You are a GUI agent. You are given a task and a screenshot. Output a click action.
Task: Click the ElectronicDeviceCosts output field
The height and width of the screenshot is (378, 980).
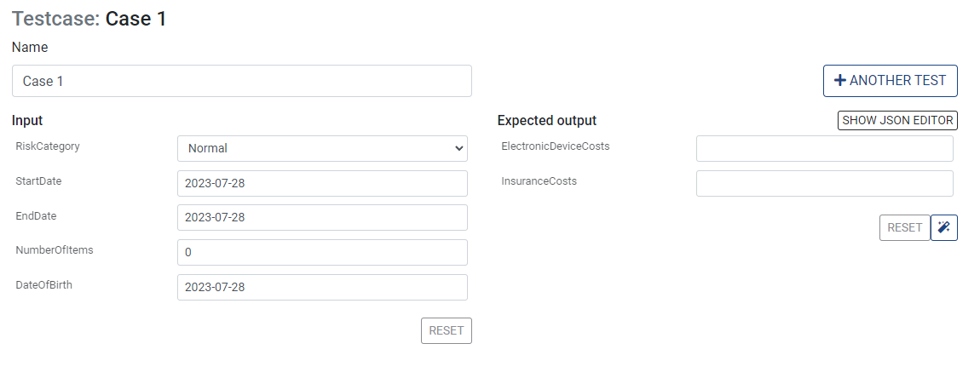[x=824, y=148]
